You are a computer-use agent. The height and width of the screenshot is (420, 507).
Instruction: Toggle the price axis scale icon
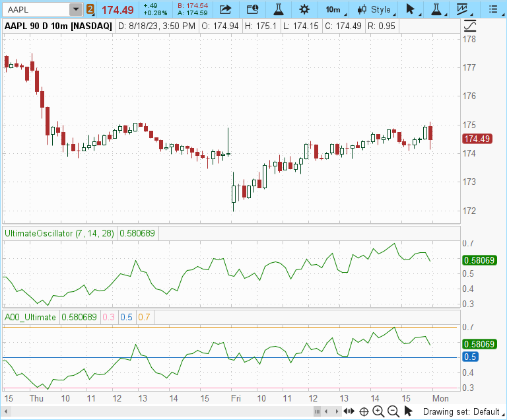pyautogui.click(x=471, y=26)
